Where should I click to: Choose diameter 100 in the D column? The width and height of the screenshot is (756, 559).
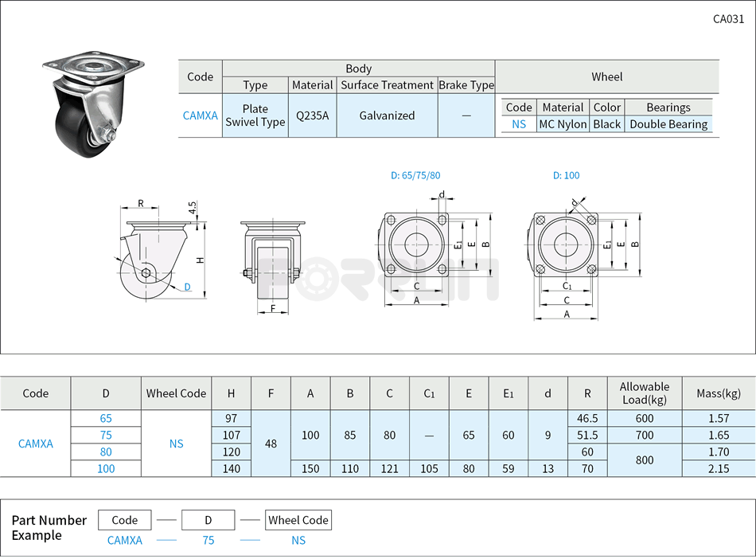106,469
